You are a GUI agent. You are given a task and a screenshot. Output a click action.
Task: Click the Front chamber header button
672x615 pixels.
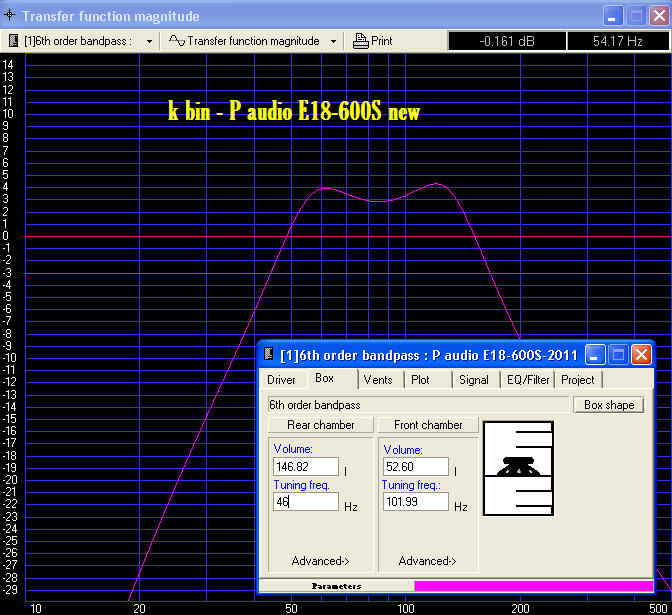tap(428, 425)
